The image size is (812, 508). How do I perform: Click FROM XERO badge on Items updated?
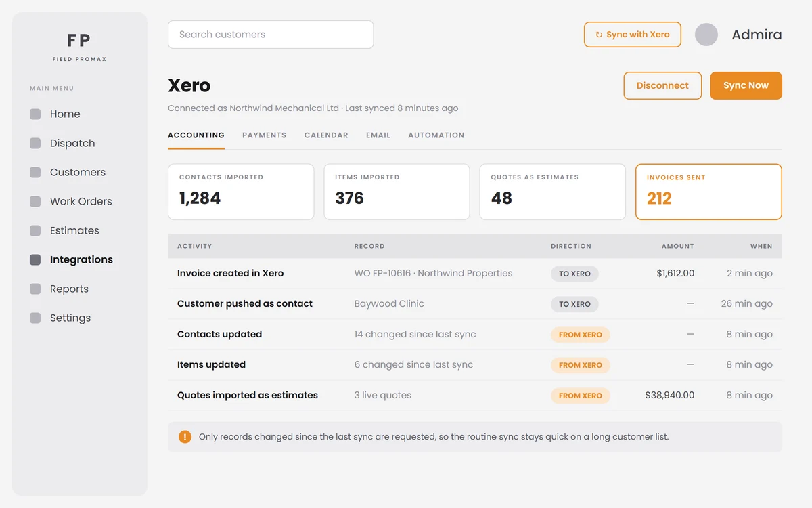(581, 365)
